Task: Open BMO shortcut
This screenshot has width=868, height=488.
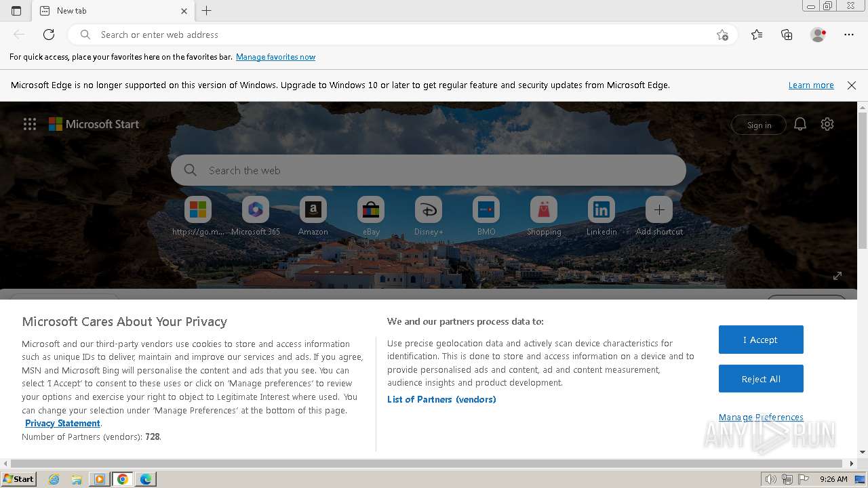Action: tap(486, 216)
